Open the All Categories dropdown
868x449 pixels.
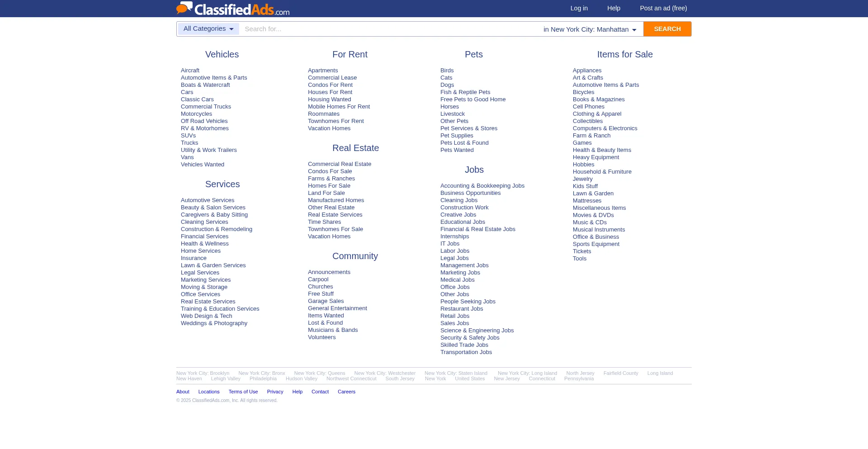(x=208, y=29)
